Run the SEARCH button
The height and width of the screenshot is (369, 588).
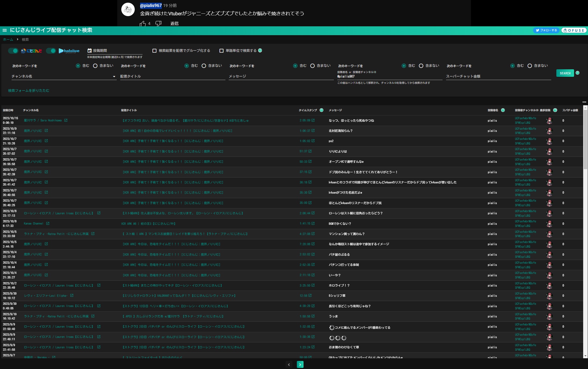pyautogui.click(x=565, y=73)
